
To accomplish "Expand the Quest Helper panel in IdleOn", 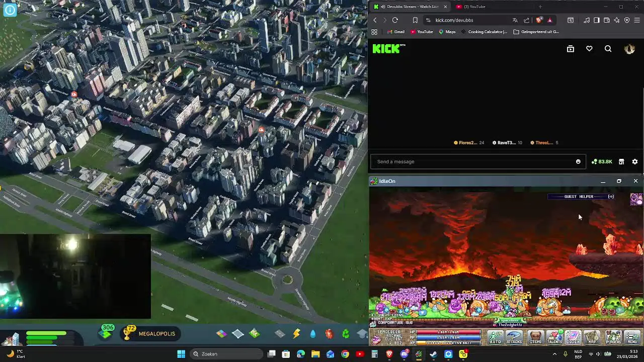I will tap(611, 197).
